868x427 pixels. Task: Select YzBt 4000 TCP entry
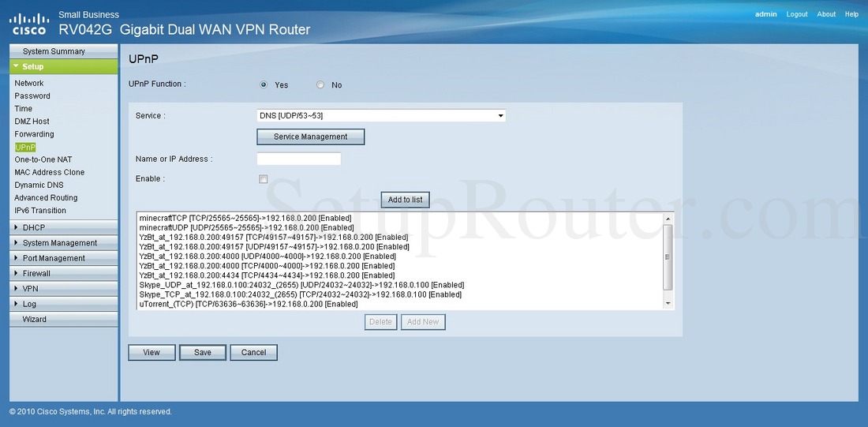[x=267, y=266]
